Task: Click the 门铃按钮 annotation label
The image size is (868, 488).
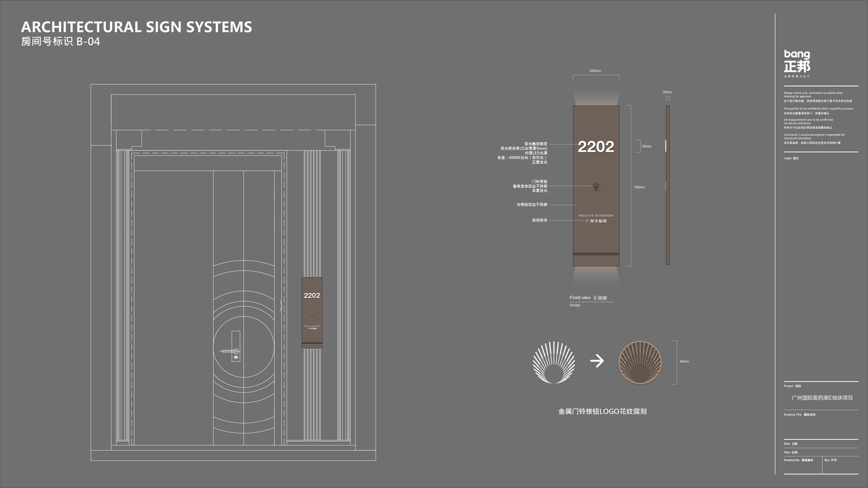Action: [x=539, y=181]
